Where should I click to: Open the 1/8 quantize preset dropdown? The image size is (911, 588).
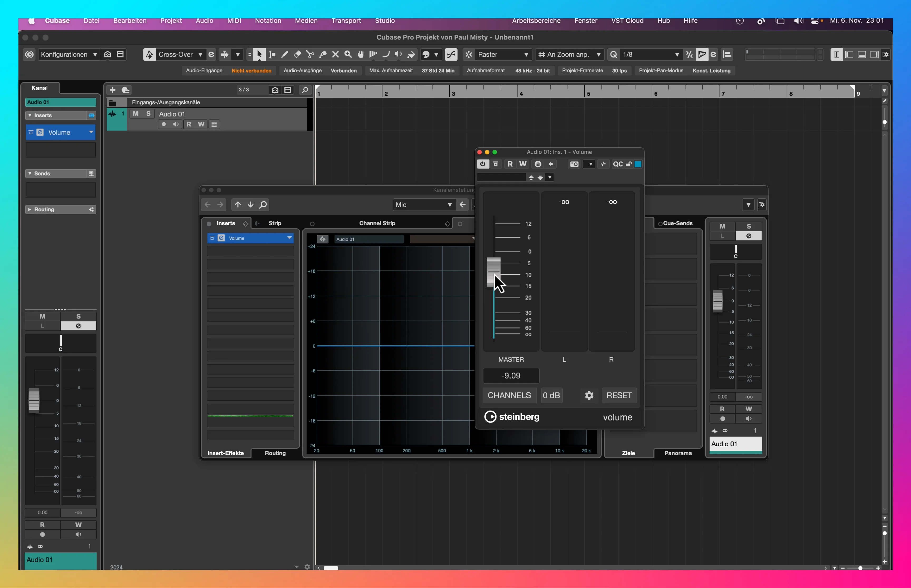coord(651,55)
